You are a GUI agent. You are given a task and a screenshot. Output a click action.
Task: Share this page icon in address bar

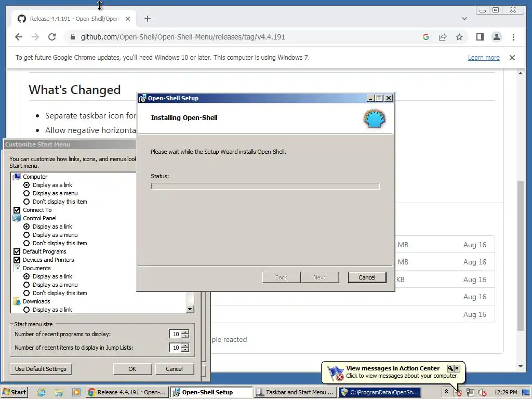click(x=443, y=37)
